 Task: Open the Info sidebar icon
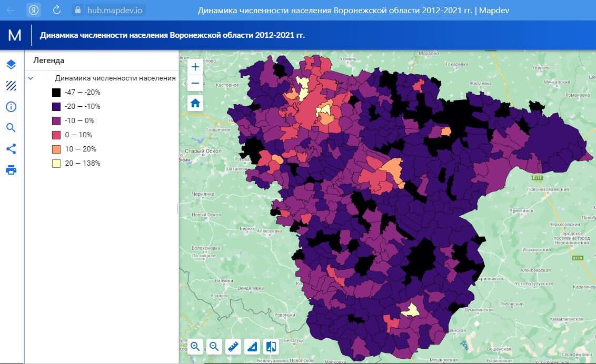[x=11, y=107]
